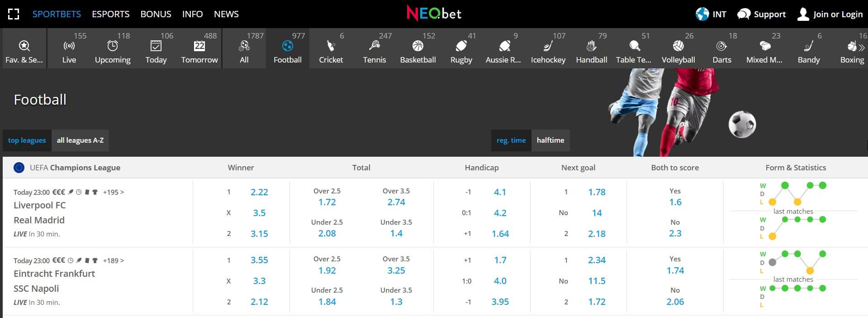Switch to all leagues A-Z view
The image size is (868, 318).
click(x=80, y=140)
